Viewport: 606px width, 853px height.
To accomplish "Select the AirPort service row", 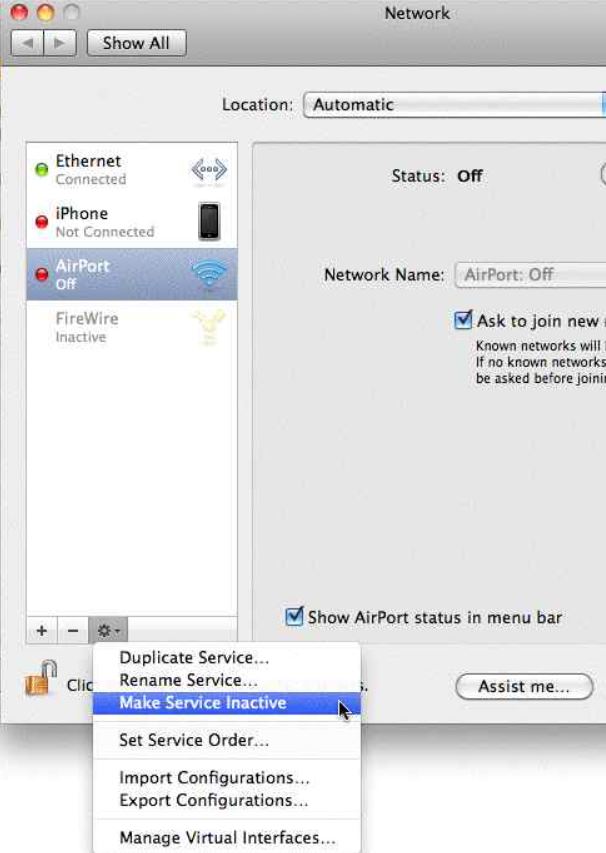I will point(132,274).
